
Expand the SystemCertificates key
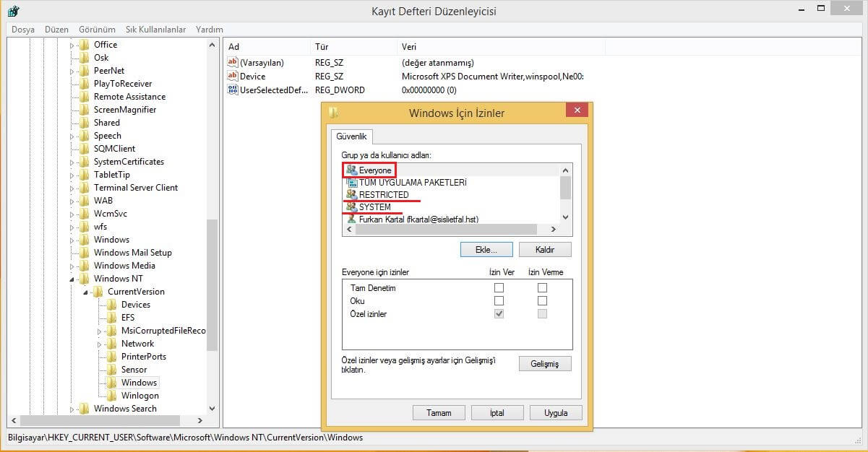pos(72,162)
